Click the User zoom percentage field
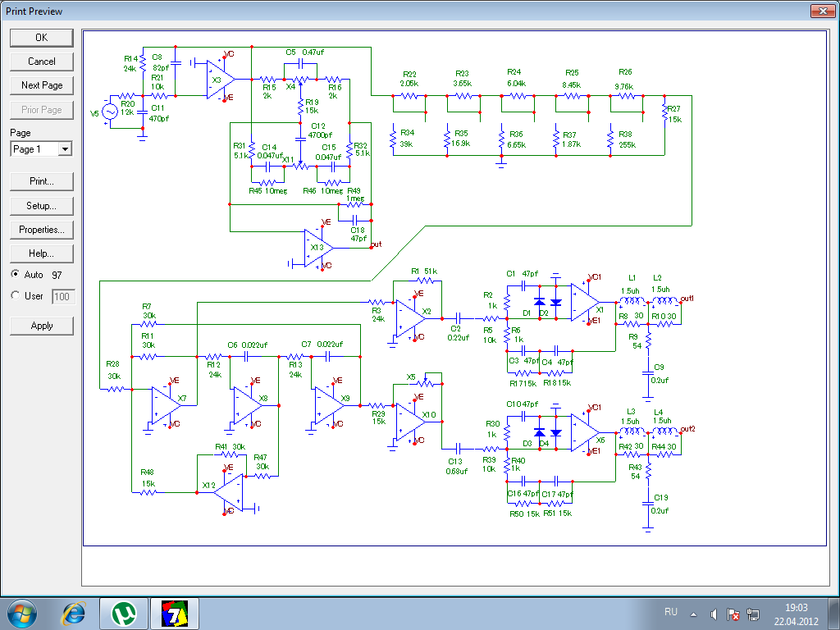The width and height of the screenshot is (840, 630). pyautogui.click(x=62, y=296)
